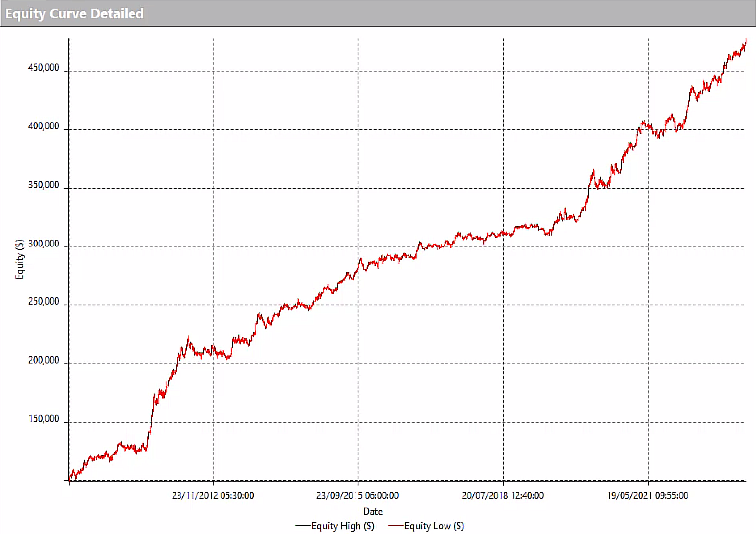
Task: Click the 450,000 y-axis tick label
Action: point(44,68)
